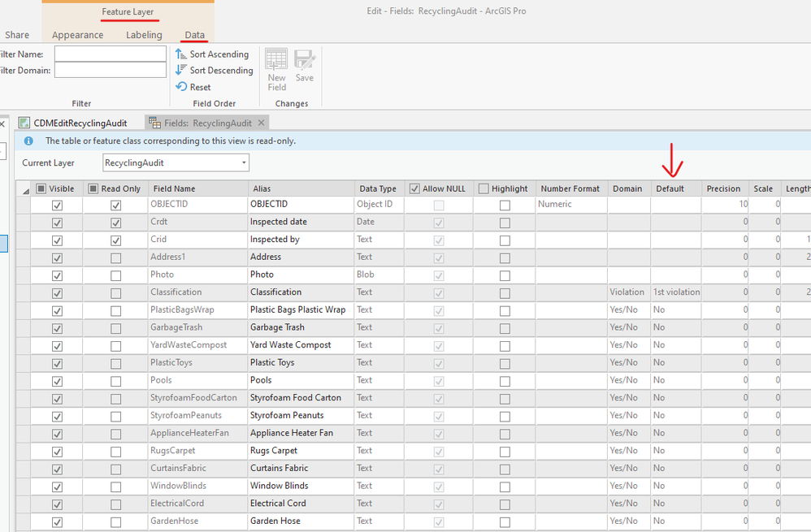
Task: Click the read-only info icon
Action: (x=28, y=141)
